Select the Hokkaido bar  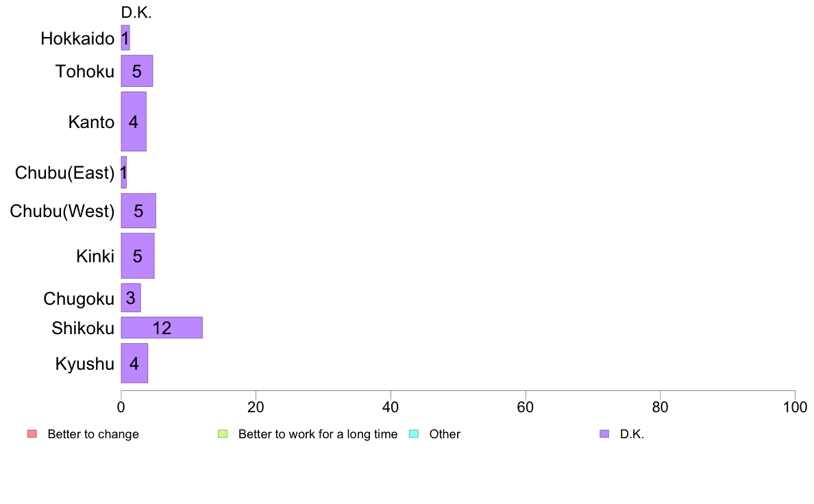coord(125,38)
